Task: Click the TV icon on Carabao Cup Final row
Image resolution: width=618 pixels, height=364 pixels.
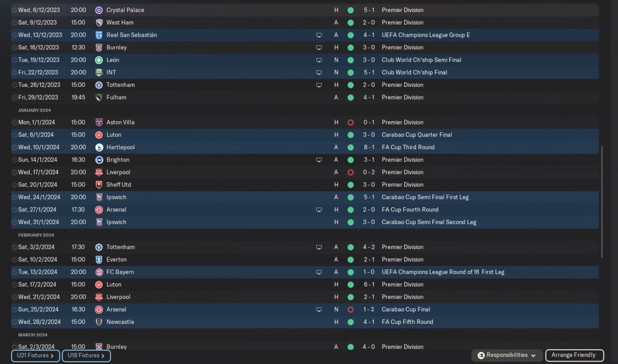Action: (319, 309)
